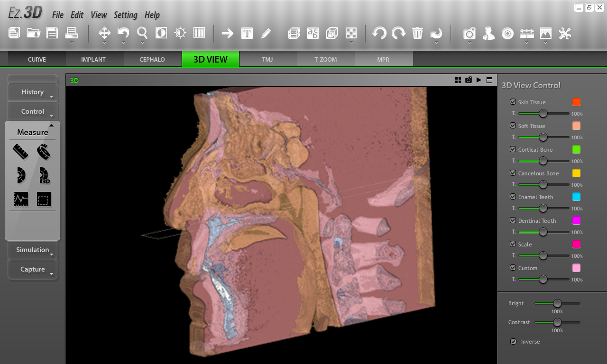Click the sun brightness icon in the toolbar

(180, 33)
